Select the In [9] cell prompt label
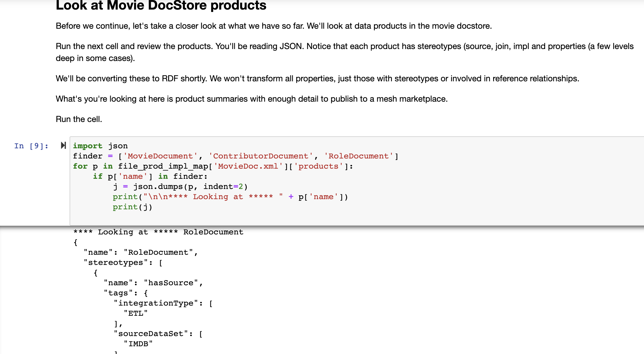This screenshot has height=354, width=644. (x=31, y=146)
